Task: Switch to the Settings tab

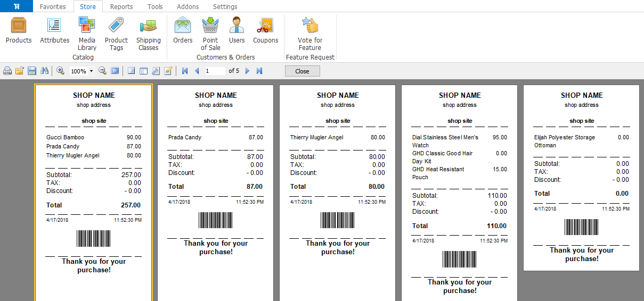Action: [225, 7]
